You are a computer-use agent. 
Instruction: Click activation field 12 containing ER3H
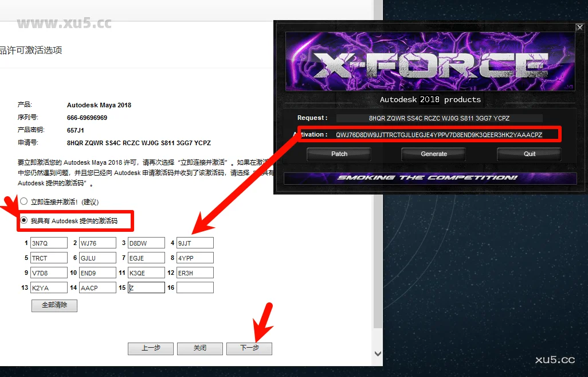195,273
